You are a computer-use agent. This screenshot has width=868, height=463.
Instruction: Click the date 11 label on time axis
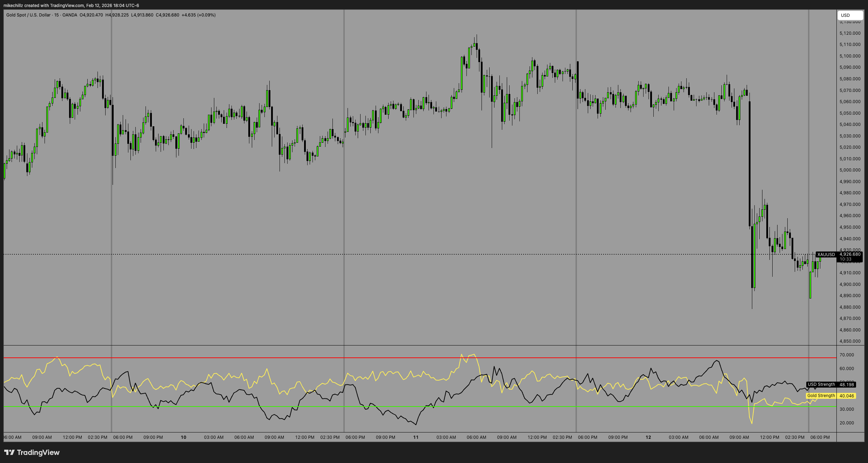pos(416,437)
